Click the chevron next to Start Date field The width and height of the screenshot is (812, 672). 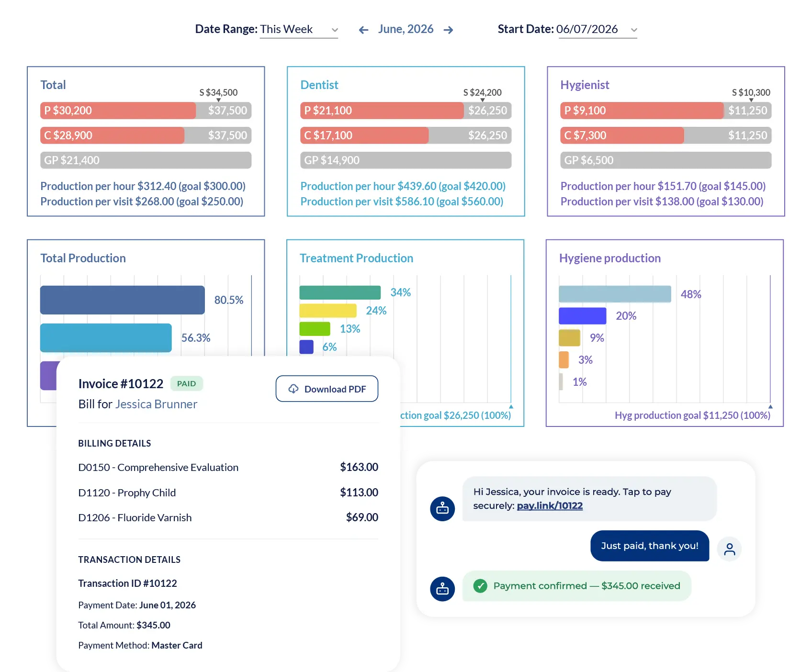[634, 30]
